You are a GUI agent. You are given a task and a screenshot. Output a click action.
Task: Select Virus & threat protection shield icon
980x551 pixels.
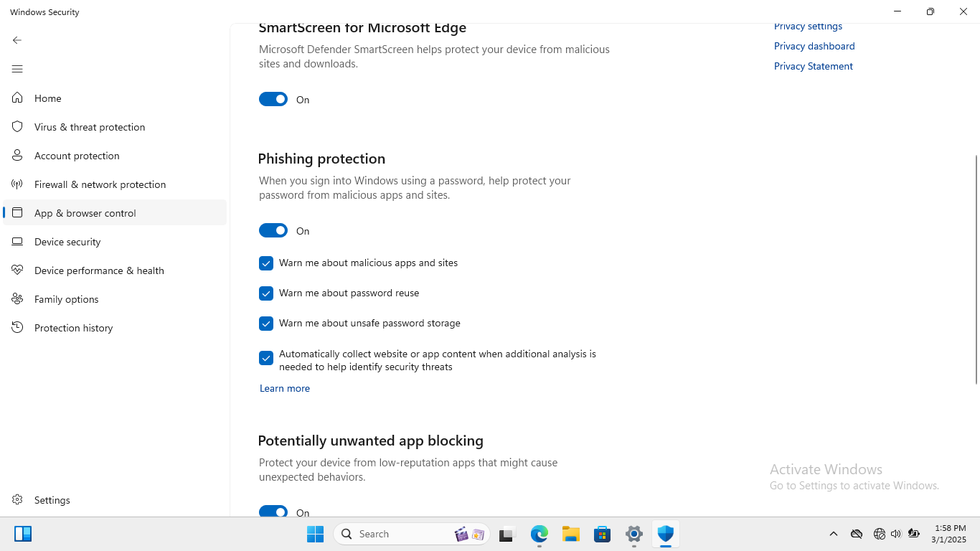(x=17, y=127)
